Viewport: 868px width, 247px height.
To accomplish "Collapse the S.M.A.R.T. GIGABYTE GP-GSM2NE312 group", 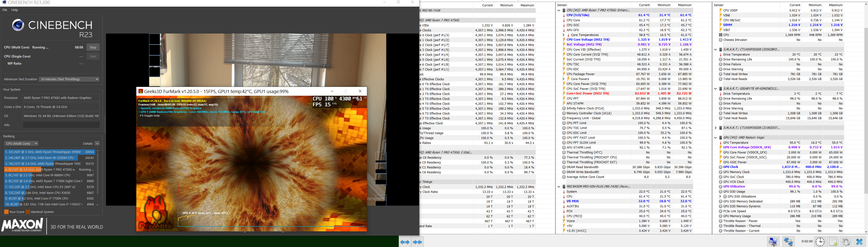I will point(715,89).
